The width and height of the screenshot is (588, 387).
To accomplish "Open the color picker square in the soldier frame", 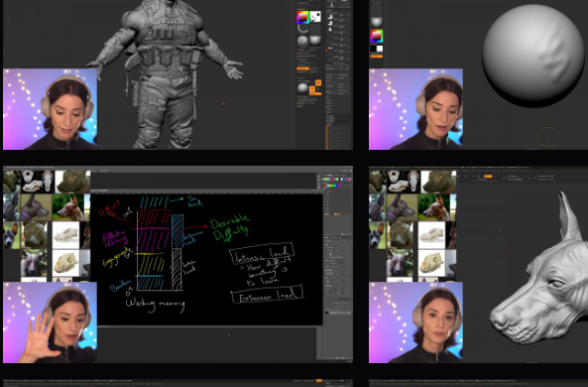I will [303, 17].
